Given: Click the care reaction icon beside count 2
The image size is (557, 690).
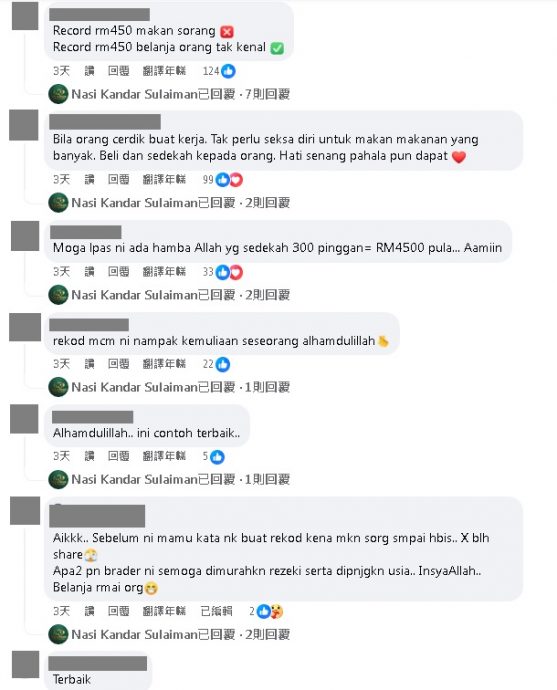Looking at the screenshot, I should (277, 611).
